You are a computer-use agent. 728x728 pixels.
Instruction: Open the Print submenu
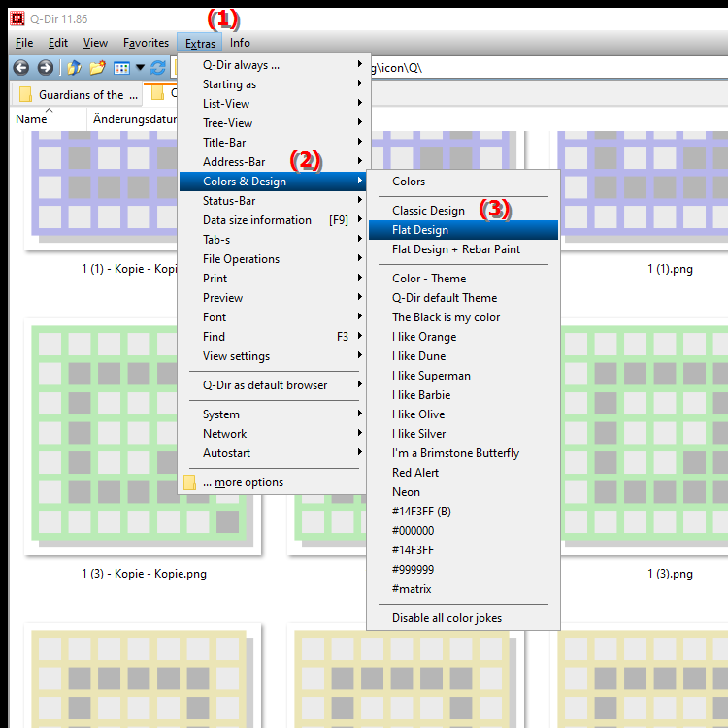pos(273,279)
